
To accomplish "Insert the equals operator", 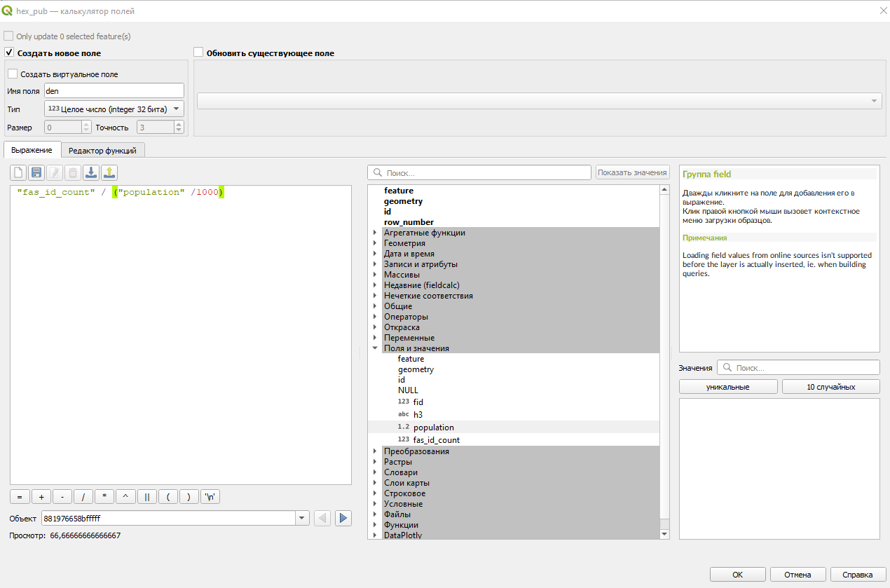I will point(20,497).
